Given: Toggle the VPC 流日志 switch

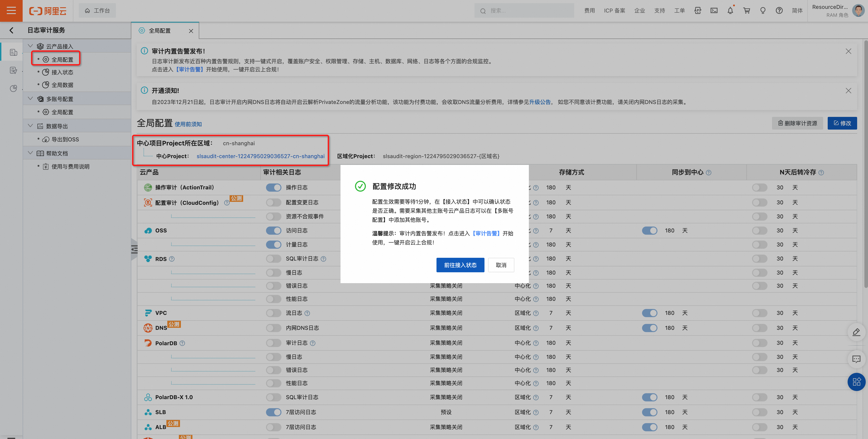Looking at the screenshot, I should click(x=273, y=313).
